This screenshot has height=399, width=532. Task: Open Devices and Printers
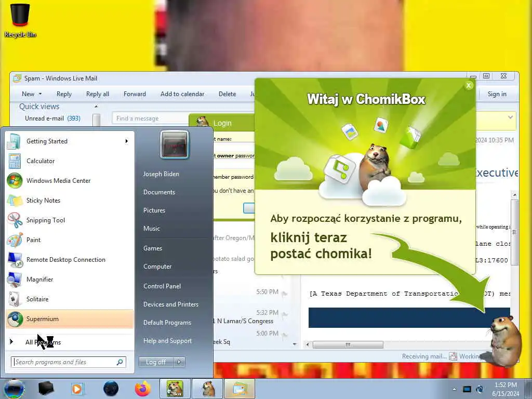170,304
